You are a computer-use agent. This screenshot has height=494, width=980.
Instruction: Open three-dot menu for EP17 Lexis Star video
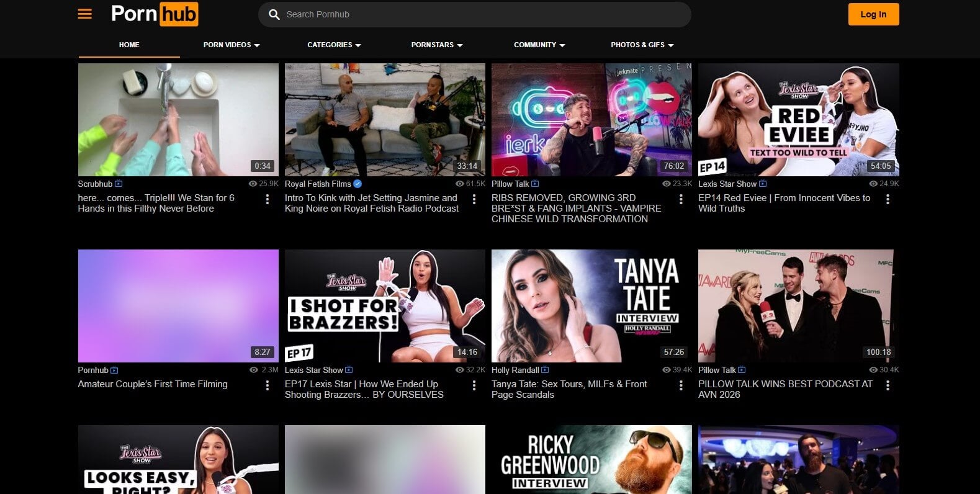tap(474, 385)
